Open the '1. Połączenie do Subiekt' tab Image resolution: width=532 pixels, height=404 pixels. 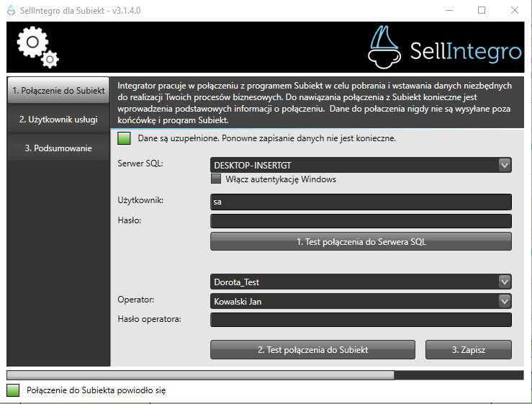(x=58, y=90)
